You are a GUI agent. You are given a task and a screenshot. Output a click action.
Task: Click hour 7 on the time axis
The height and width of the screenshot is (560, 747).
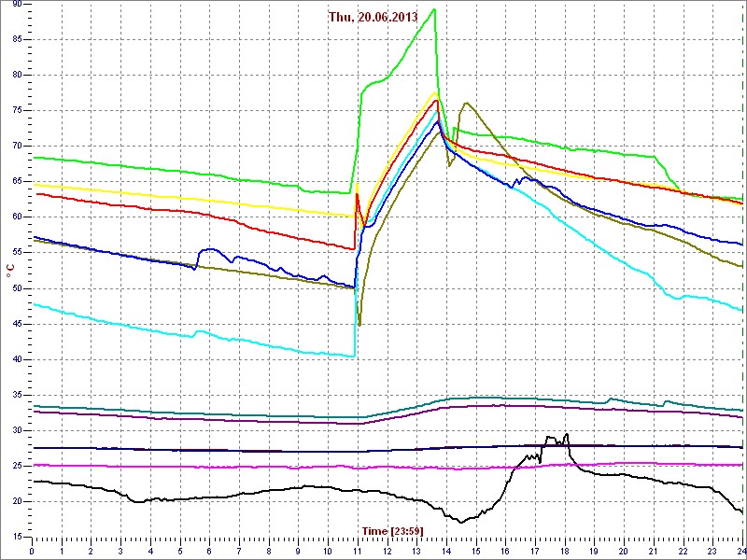coord(239,551)
